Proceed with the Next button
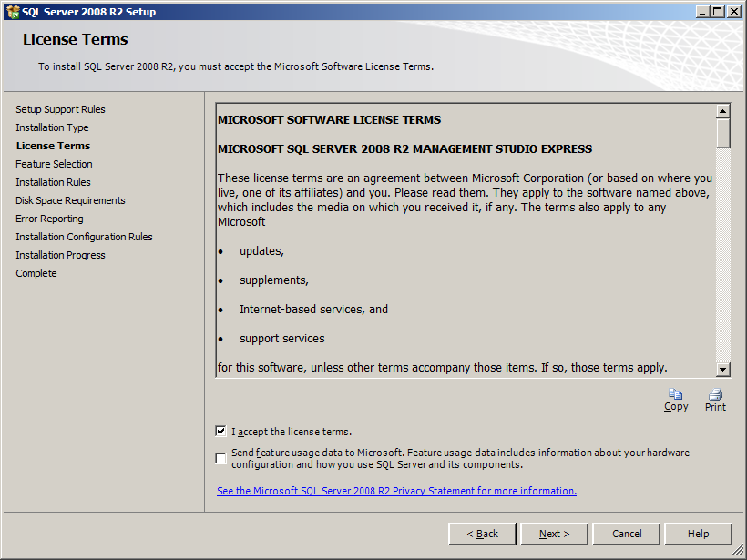Image resolution: width=747 pixels, height=560 pixels. click(554, 534)
